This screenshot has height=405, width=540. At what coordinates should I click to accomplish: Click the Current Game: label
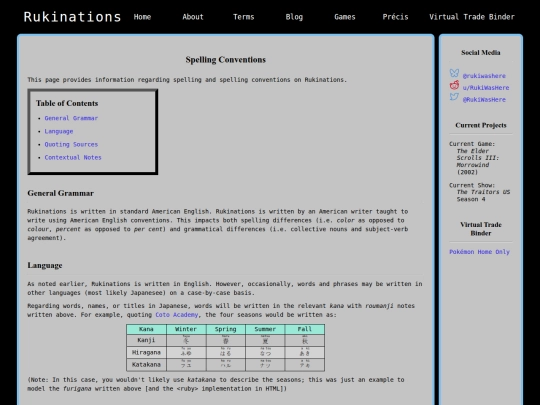[472, 144]
